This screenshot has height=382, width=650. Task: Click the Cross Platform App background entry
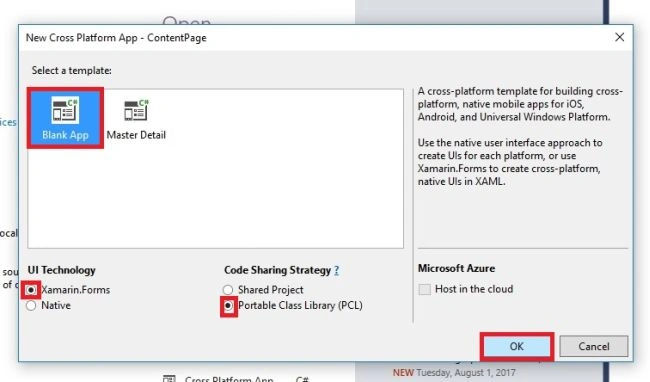click(x=229, y=379)
